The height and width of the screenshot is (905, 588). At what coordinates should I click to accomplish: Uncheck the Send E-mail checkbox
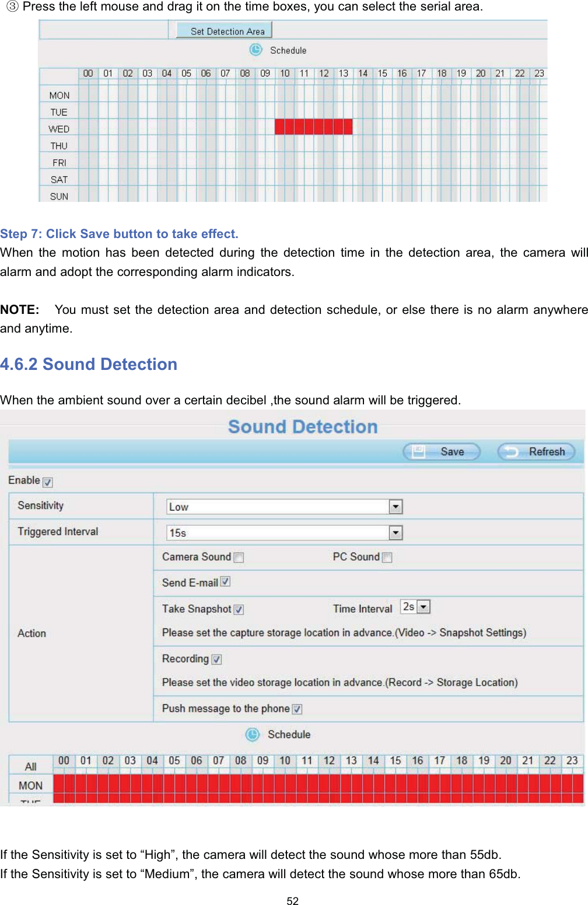pyautogui.click(x=225, y=582)
